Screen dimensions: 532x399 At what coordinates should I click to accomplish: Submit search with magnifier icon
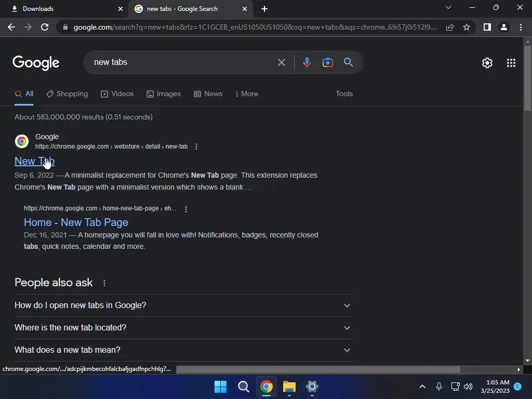[348, 62]
